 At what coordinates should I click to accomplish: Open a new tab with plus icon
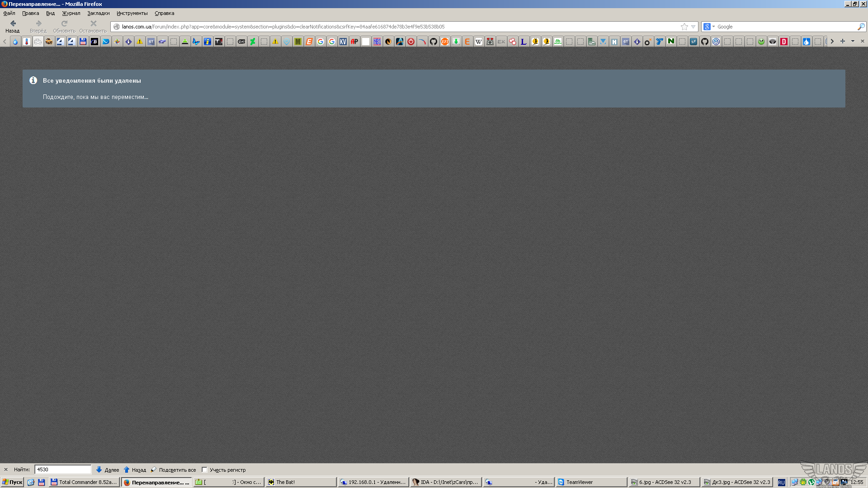pos(843,41)
